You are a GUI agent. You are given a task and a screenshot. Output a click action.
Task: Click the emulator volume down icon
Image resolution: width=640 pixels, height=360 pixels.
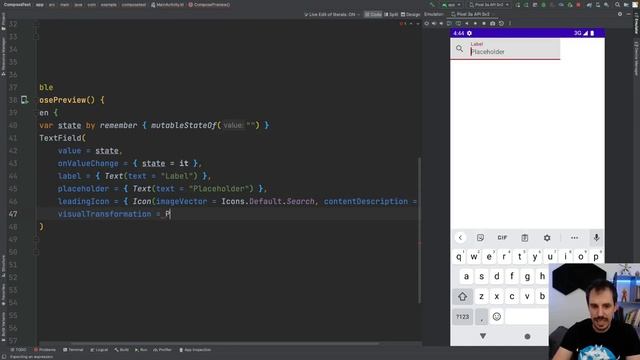pos(441,23)
